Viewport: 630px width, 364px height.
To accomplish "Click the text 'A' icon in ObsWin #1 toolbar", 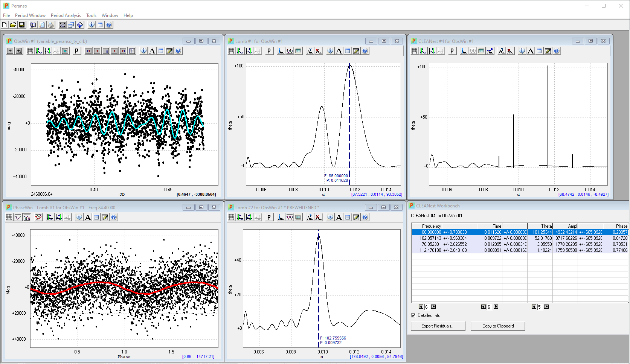I will tap(152, 51).
